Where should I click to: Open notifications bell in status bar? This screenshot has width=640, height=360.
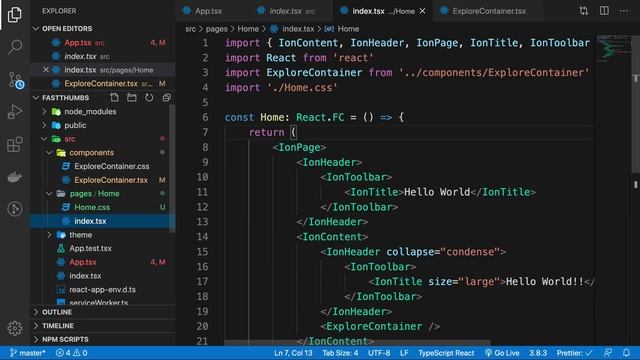click(x=626, y=353)
